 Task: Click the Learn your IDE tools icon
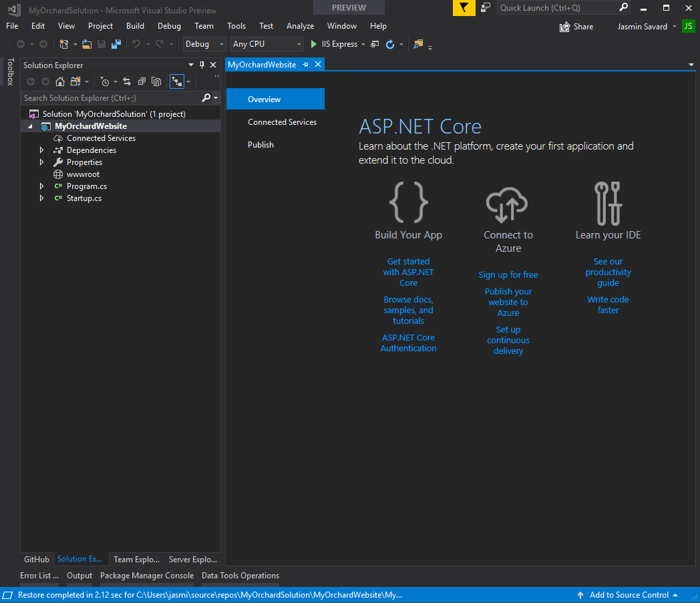[608, 203]
